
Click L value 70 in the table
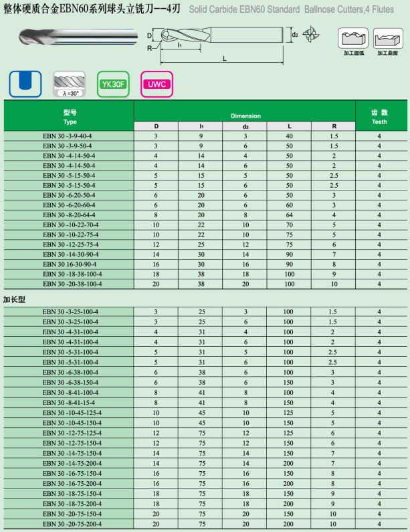pyautogui.click(x=289, y=225)
